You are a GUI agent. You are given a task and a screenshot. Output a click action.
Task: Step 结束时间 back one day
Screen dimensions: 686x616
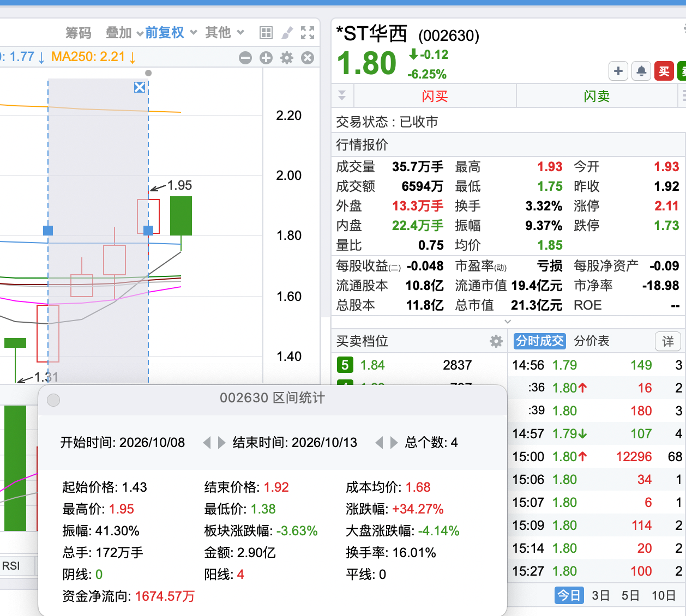[x=379, y=443]
